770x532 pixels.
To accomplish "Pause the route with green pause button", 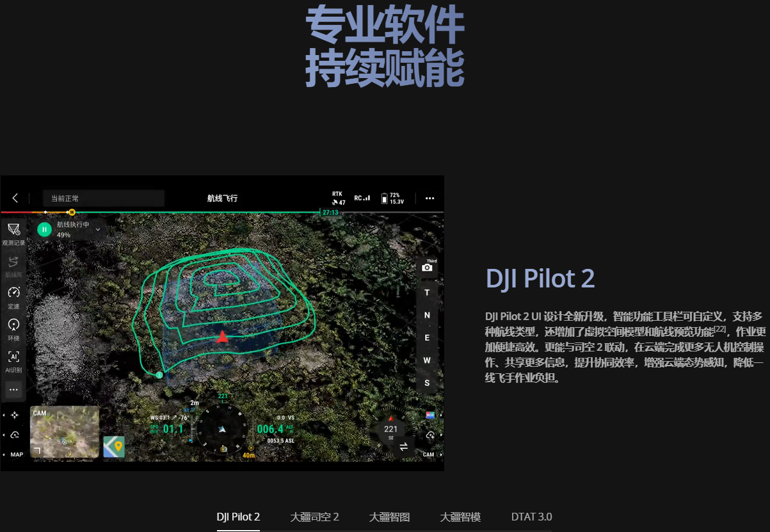I will tap(44, 229).
